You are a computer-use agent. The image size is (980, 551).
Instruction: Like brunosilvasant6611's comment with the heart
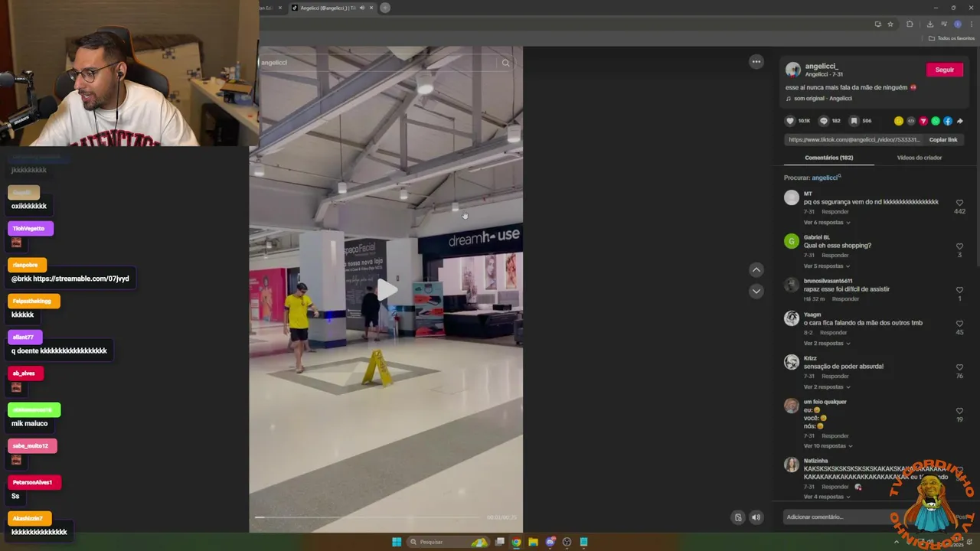[x=959, y=290]
